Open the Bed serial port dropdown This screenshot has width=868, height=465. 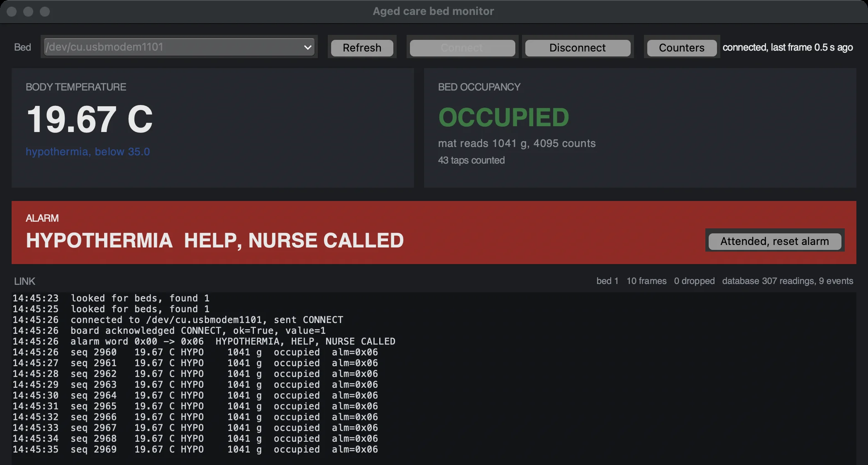pos(179,47)
